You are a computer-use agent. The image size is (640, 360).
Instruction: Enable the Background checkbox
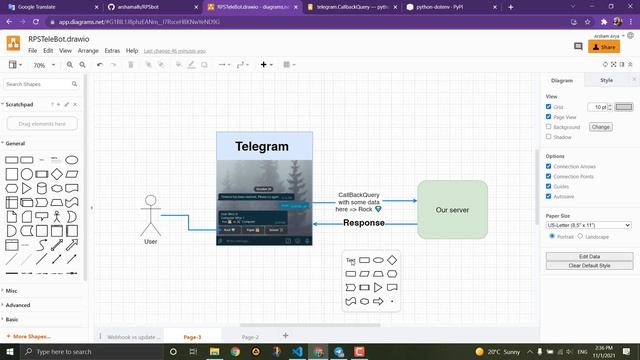pyautogui.click(x=549, y=127)
